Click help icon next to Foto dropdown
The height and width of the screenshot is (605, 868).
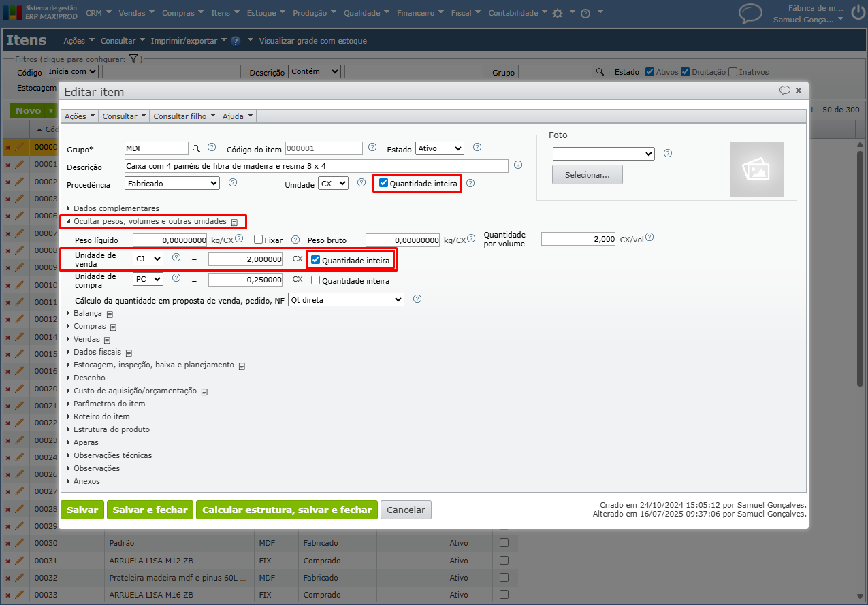click(x=668, y=153)
